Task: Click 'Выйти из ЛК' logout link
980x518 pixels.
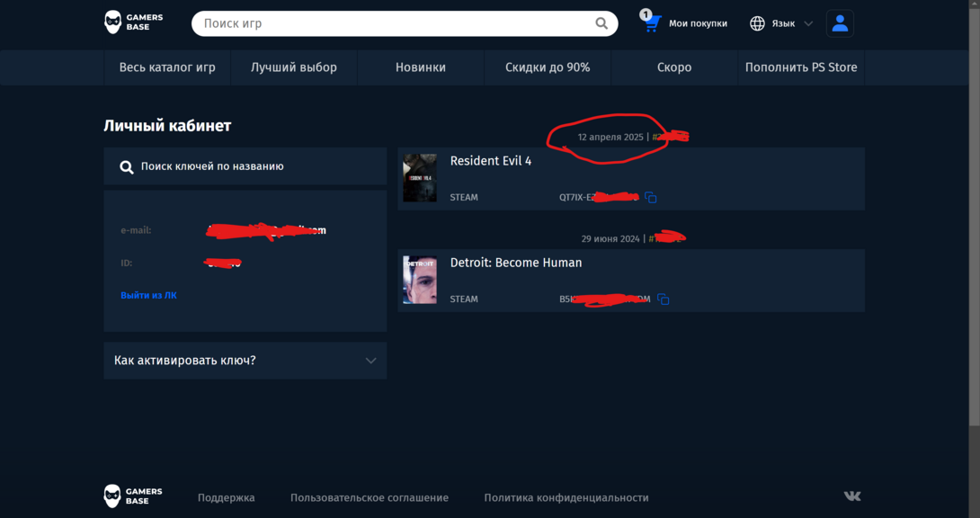Action: tap(148, 295)
